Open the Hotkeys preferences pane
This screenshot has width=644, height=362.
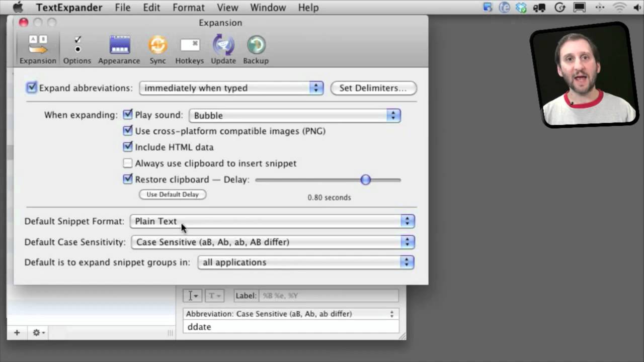click(x=190, y=49)
